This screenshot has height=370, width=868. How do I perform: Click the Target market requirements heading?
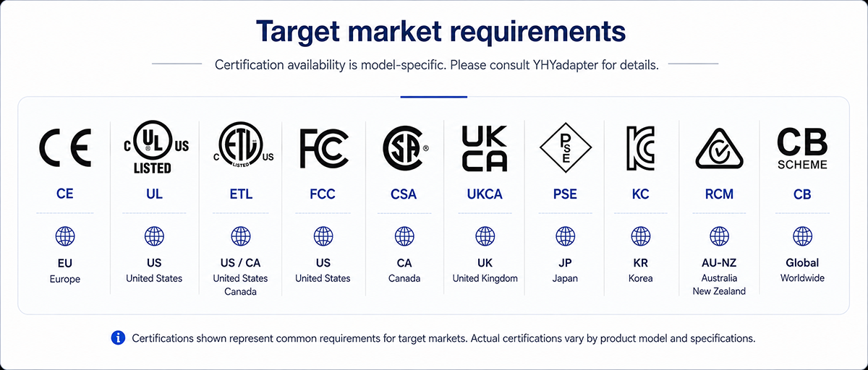point(441,32)
